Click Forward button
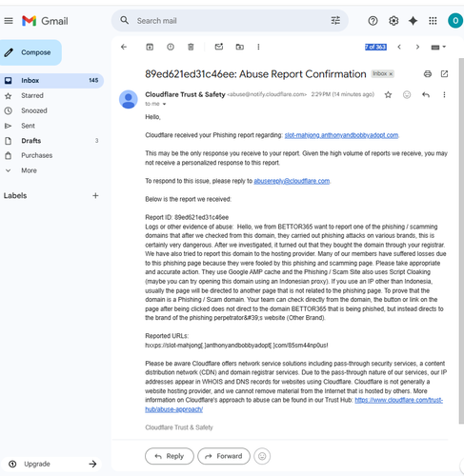The image size is (464, 476). [x=224, y=456]
